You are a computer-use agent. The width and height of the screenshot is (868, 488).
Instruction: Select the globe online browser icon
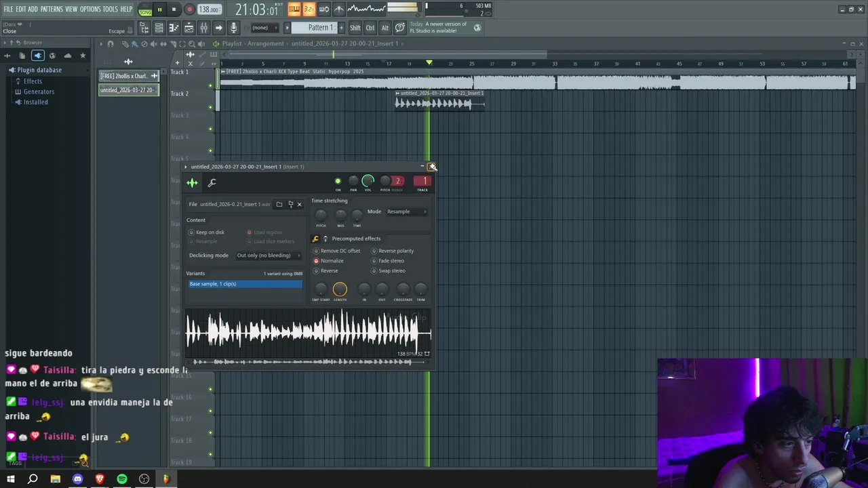(52, 56)
